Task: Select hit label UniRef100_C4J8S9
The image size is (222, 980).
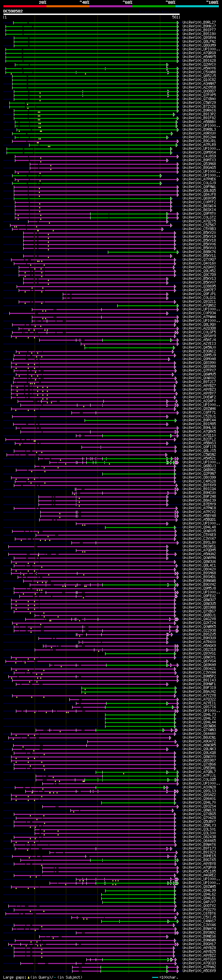Action: coord(199,156)
